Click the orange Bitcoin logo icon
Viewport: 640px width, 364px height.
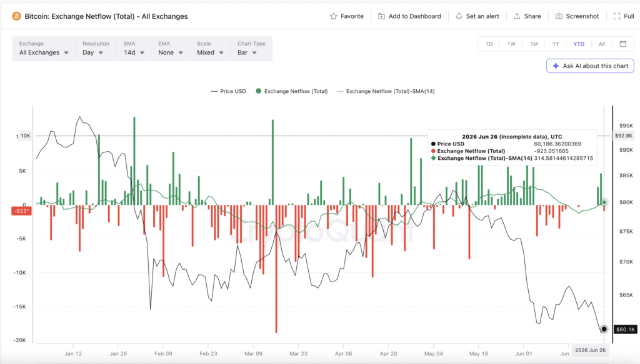tap(16, 16)
